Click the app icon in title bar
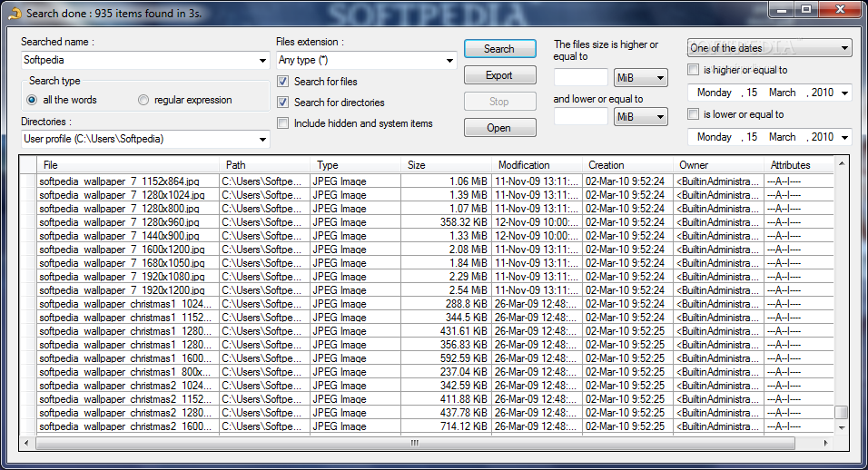 (x=15, y=13)
